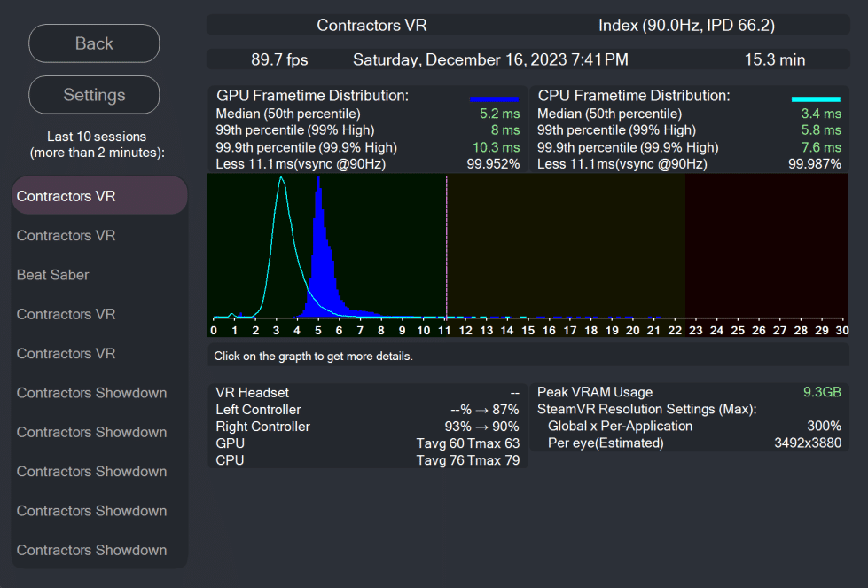Select the fifth session, Contractors VR

99,353
